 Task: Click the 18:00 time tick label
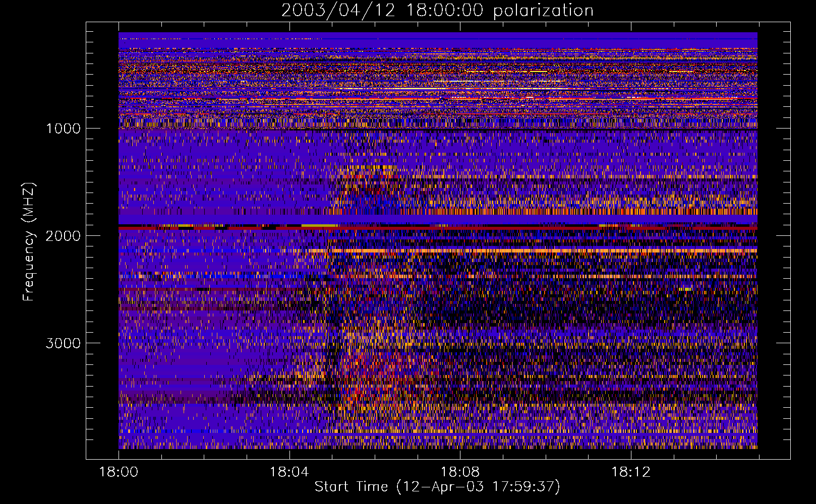(x=119, y=472)
